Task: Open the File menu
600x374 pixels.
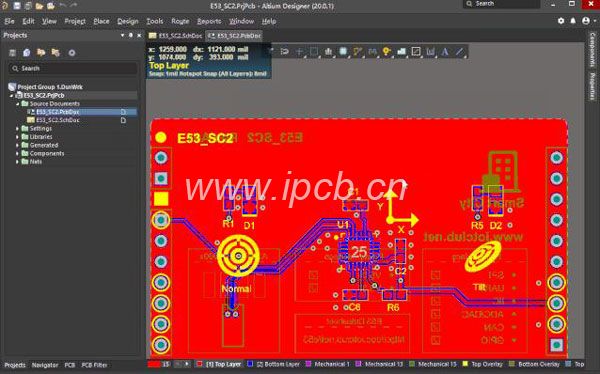Action: (x=9, y=21)
